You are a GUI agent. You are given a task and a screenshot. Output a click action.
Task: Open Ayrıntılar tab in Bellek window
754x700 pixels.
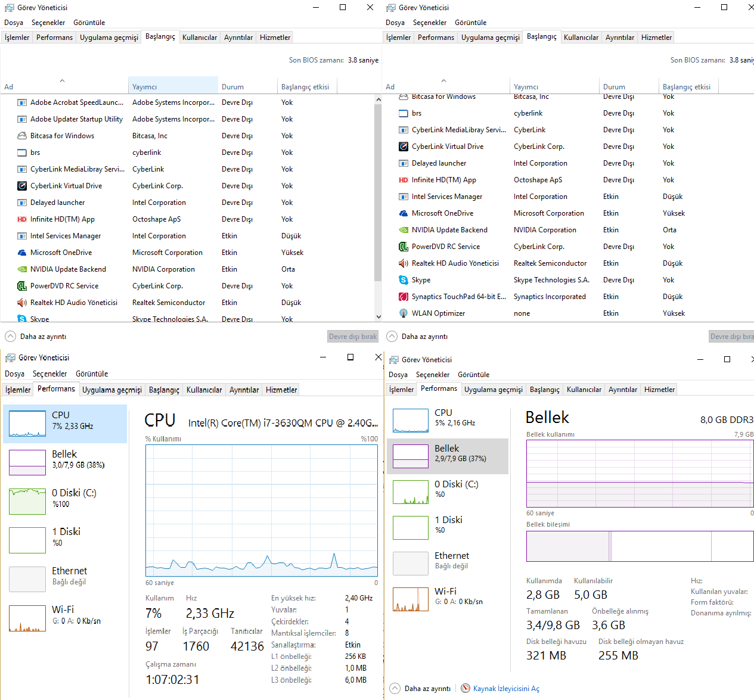(623, 390)
